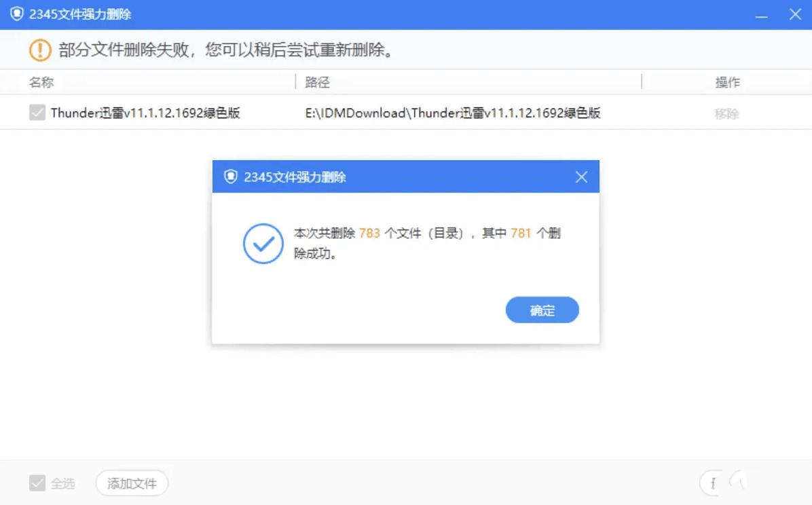The height and width of the screenshot is (505, 812).
Task: Click the 名称 column header
Action: (41, 82)
